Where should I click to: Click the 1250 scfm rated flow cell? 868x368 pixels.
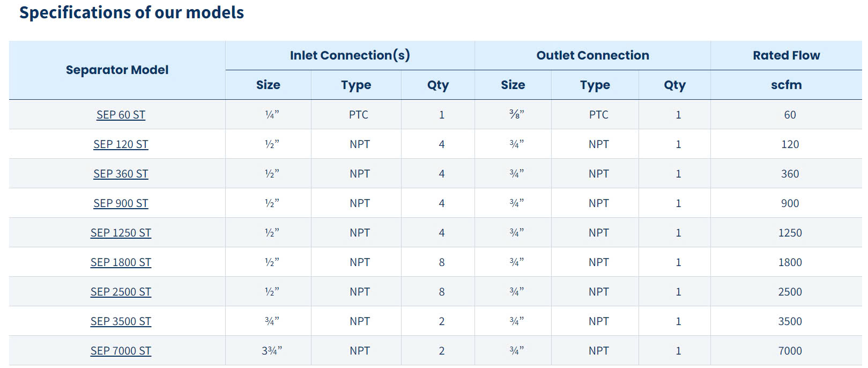(x=790, y=233)
